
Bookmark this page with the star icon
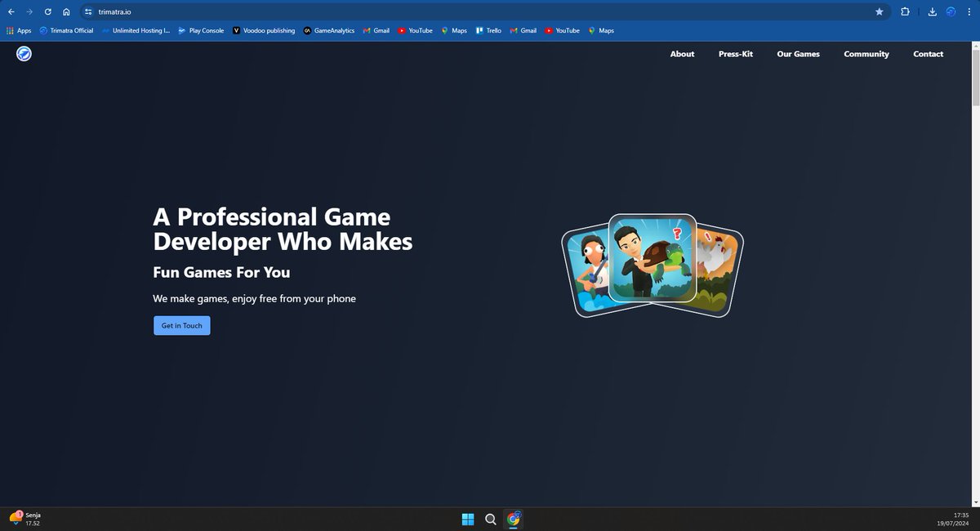(x=880, y=11)
